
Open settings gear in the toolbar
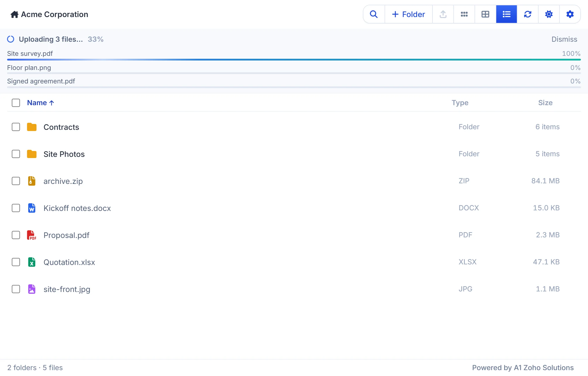click(570, 14)
